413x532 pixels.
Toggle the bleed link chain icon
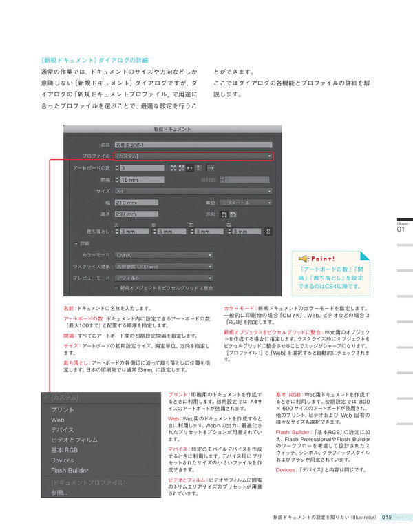pos(268,232)
